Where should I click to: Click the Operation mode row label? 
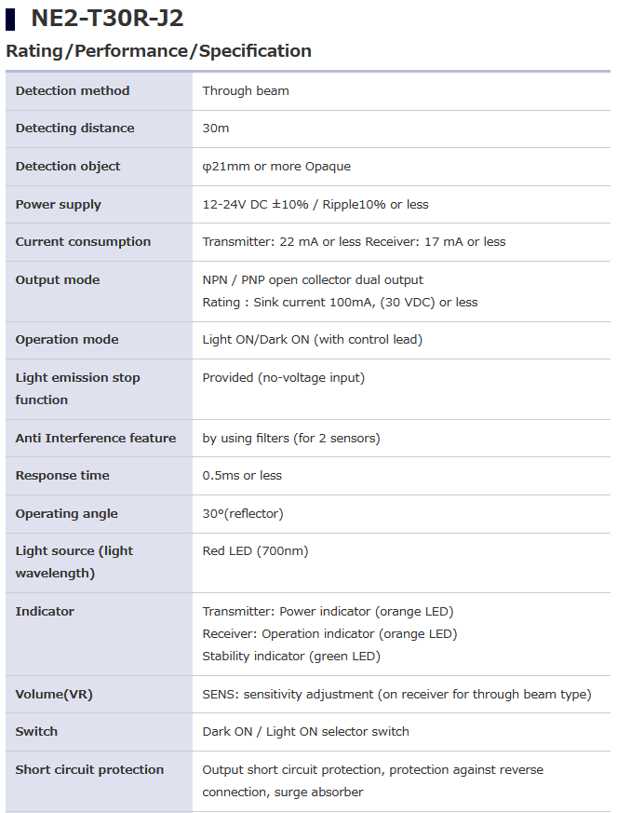(67, 340)
